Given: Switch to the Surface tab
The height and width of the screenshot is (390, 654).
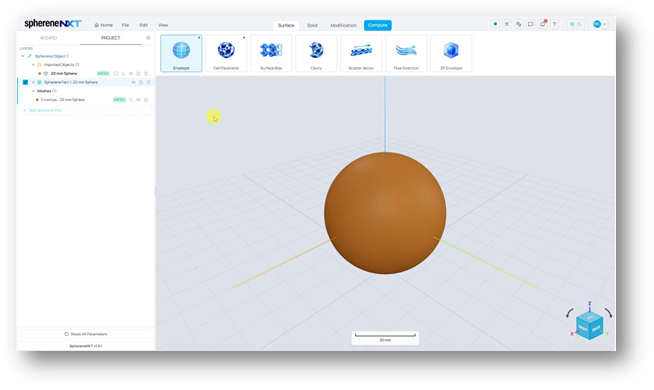Looking at the screenshot, I should (x=286, y=25).
